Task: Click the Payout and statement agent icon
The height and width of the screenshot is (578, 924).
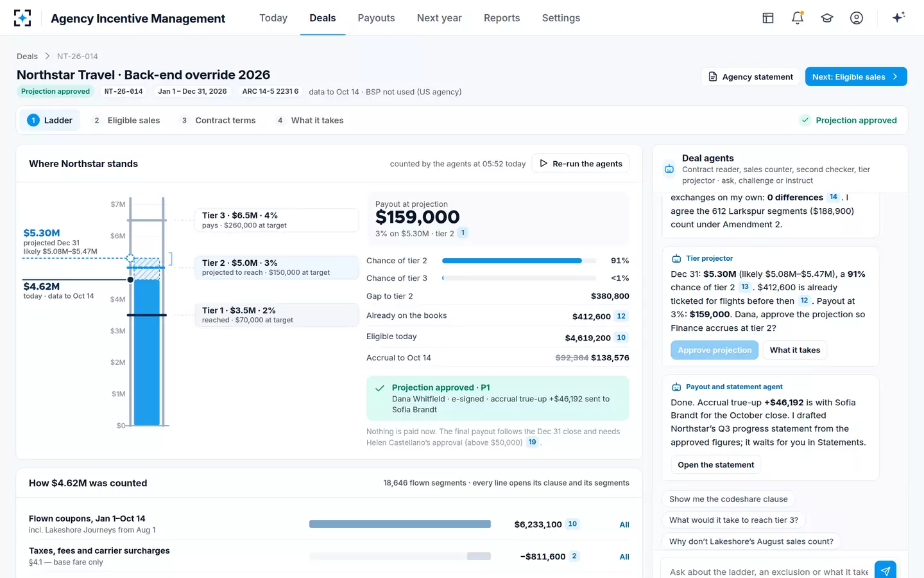Action: click(676, 387)
